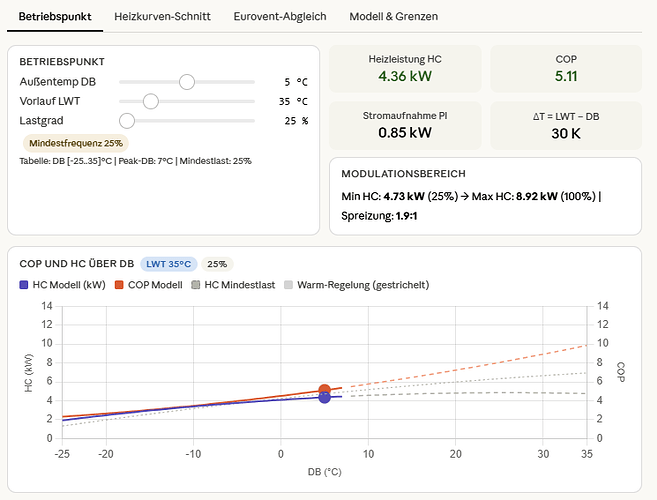This screenshot has width=657, height=500.
Task: Toggle the Warm-Regelung legend swatch
Action: click(x=288, y=285)
